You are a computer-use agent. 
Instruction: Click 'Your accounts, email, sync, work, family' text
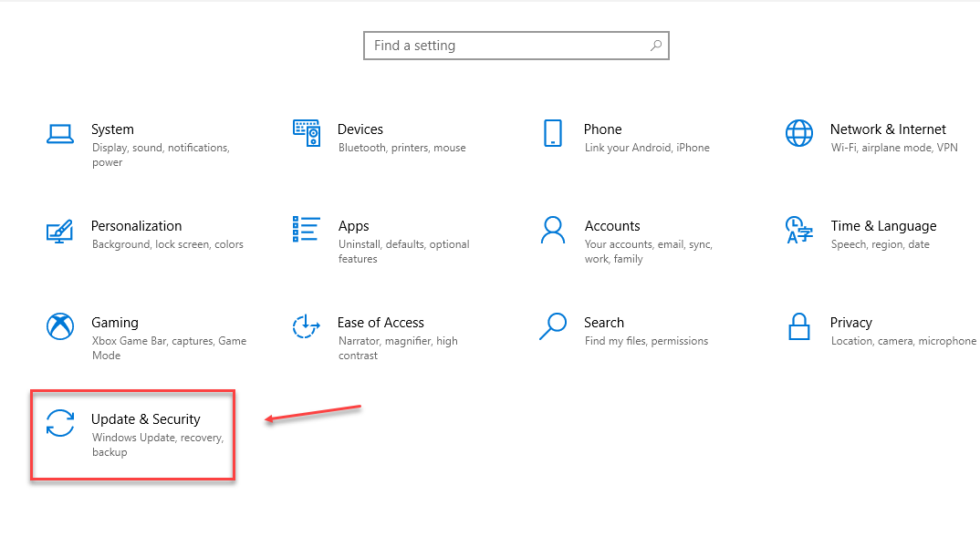[649, 252]
